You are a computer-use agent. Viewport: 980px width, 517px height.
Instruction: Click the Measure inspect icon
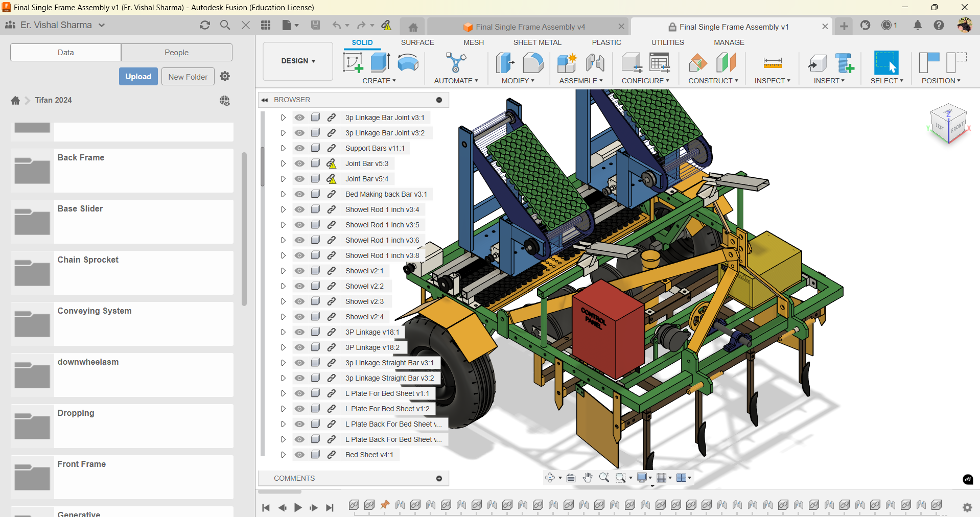coord(773,63)
